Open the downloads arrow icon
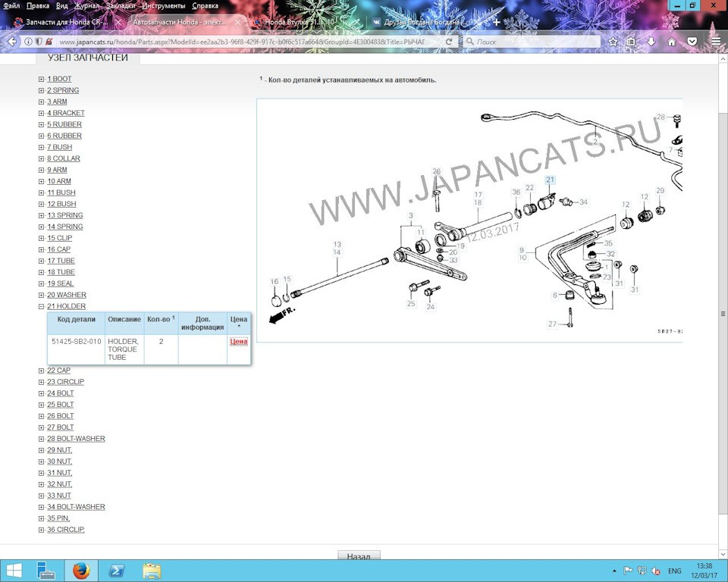 651,42
